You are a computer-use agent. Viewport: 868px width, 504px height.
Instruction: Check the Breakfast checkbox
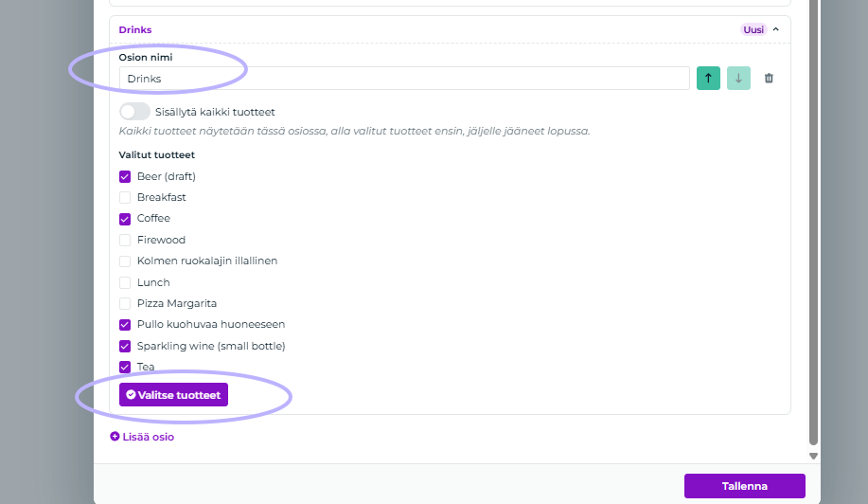point(125,198)
